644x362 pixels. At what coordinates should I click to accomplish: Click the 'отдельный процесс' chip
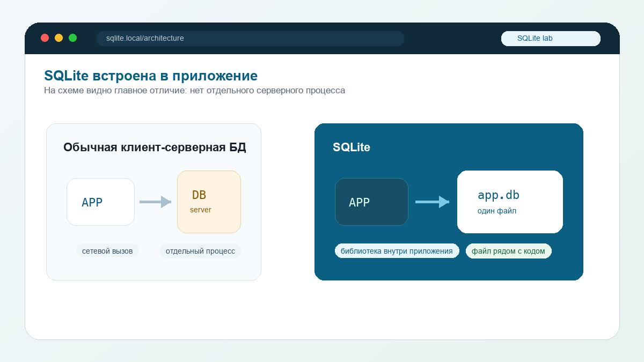(x=200, y=251)
